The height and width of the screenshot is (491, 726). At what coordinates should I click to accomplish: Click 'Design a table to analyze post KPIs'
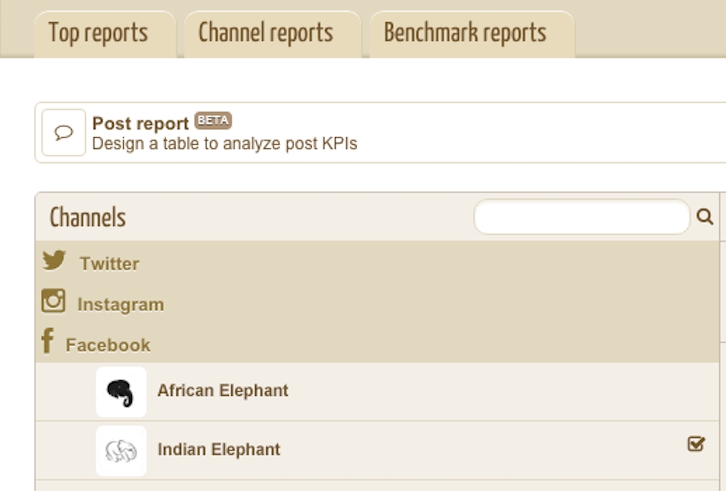pyautogui.click(x=225, y=144)
